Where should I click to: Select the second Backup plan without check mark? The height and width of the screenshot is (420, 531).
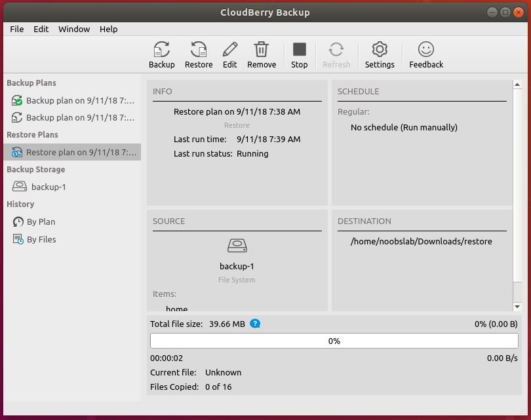click(73, 117)
